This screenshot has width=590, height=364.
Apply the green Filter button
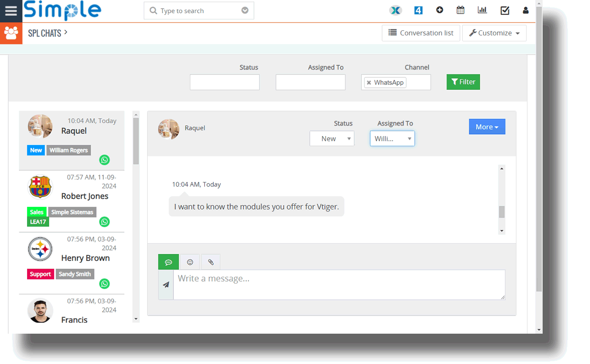463,82
